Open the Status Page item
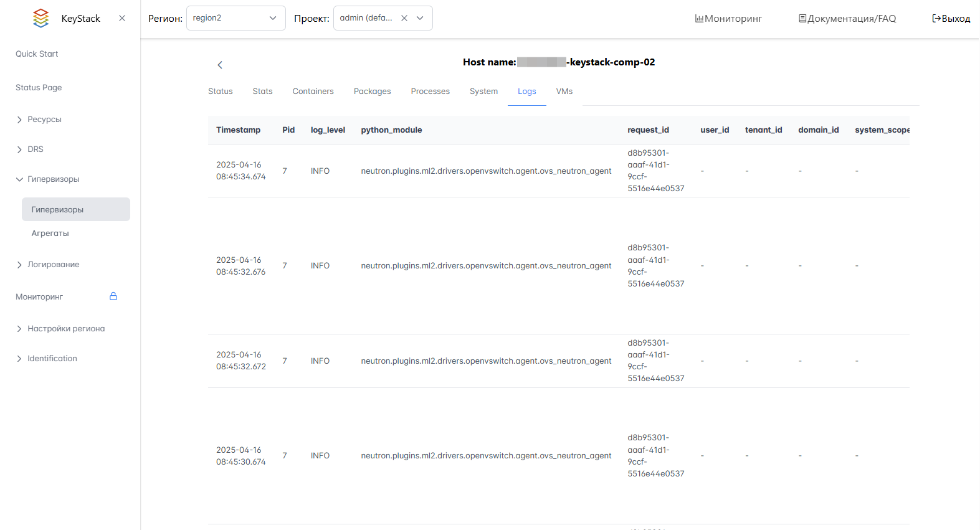Screen dimensions: 980x530 point(39,88)
